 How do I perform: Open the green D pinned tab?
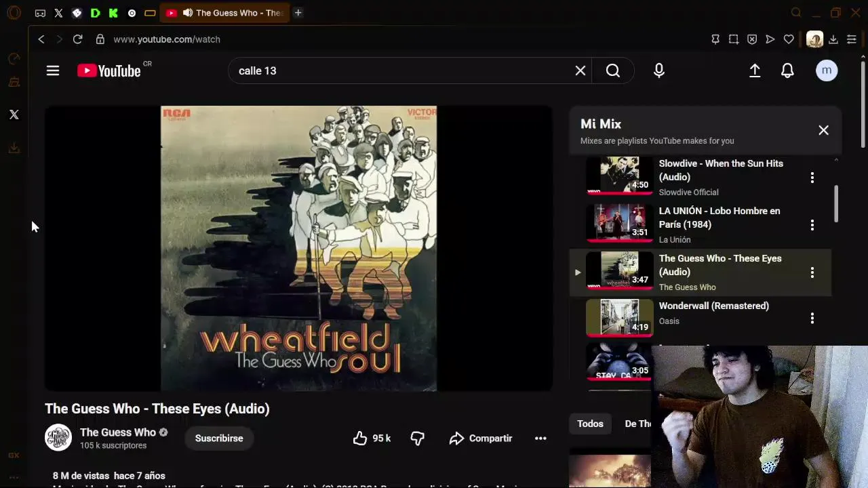click(95, 13)
